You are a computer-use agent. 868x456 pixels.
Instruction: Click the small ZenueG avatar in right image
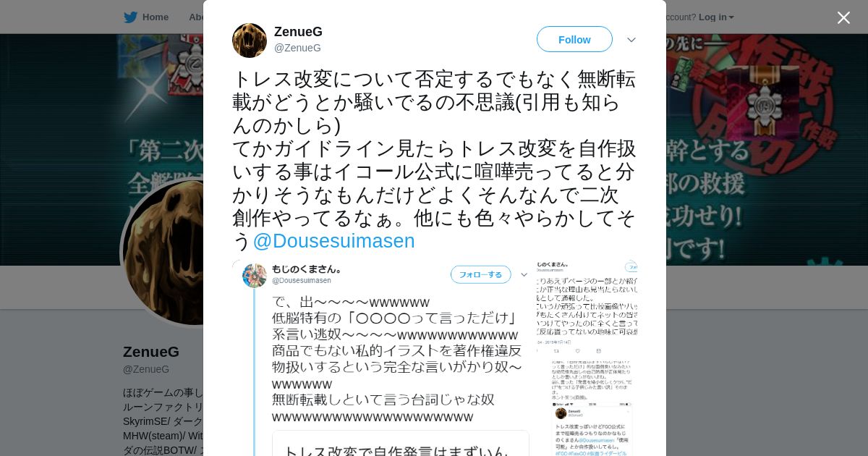pos(561,413)
